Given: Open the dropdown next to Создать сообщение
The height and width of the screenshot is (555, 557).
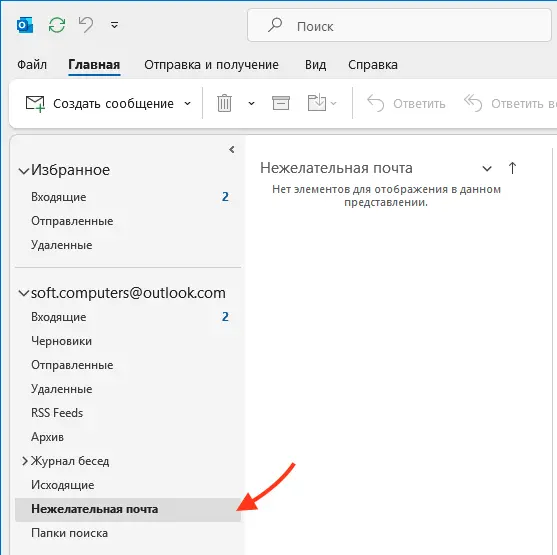Looking at the screenshot, I should click(188, 104).
